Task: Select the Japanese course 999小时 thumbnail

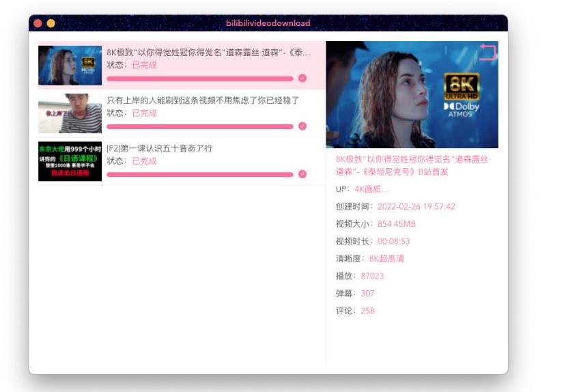Action: (70, 161)
